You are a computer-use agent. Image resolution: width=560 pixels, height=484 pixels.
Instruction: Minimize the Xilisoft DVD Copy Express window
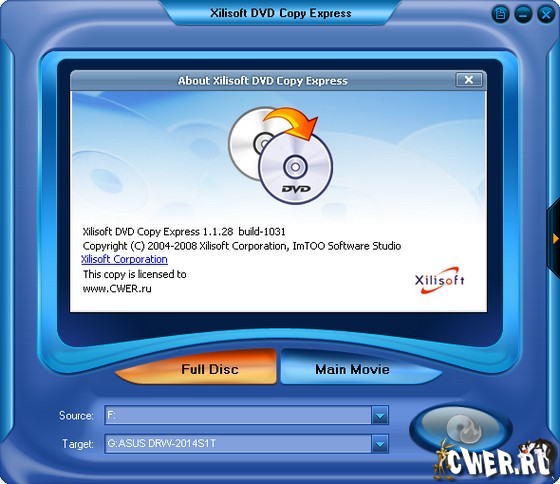[x=523, y=15]
